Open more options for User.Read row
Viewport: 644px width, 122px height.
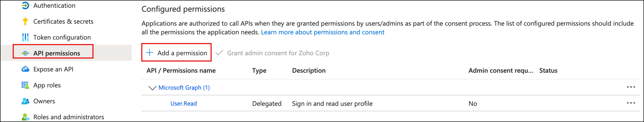click(x=631, y=103)
